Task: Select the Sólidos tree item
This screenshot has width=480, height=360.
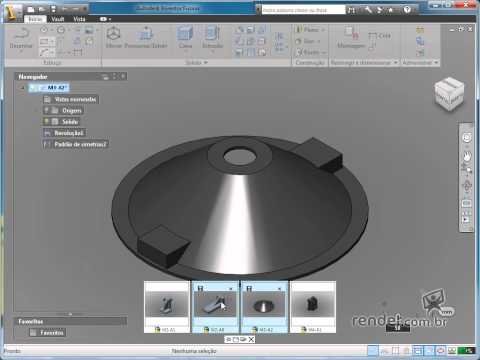Action: point(61,122)
